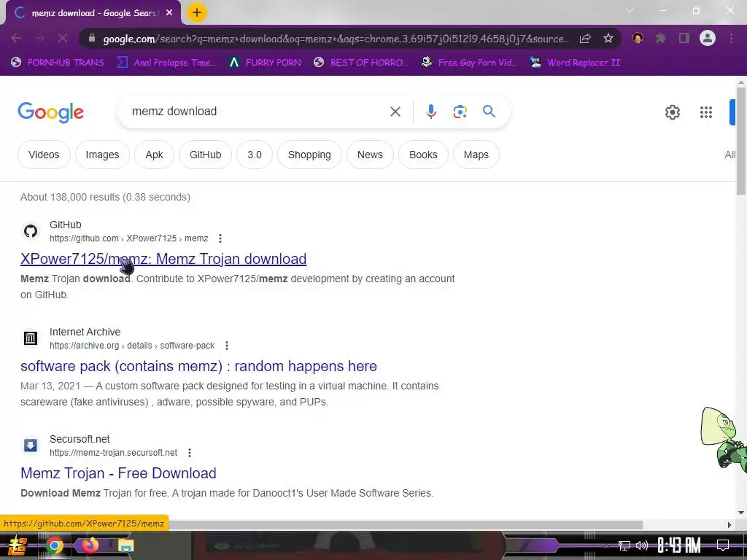Open the notification center icon
Screen dimensions: 747x560
723,545
